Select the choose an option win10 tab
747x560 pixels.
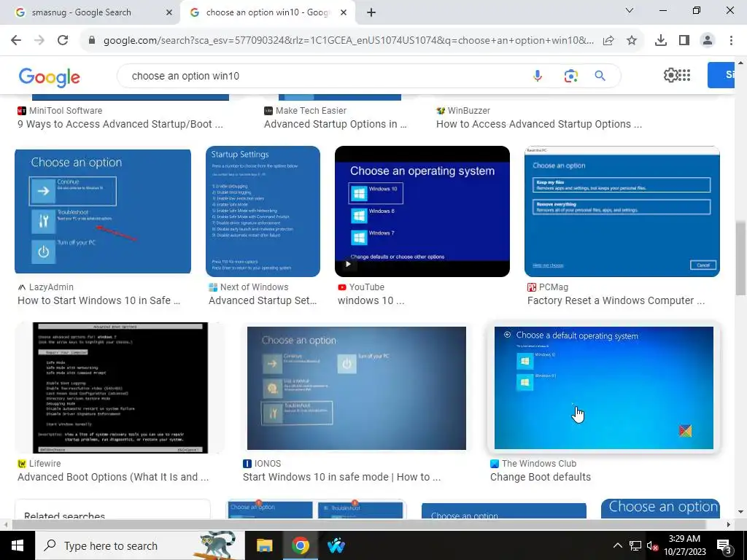pos(267,12)
